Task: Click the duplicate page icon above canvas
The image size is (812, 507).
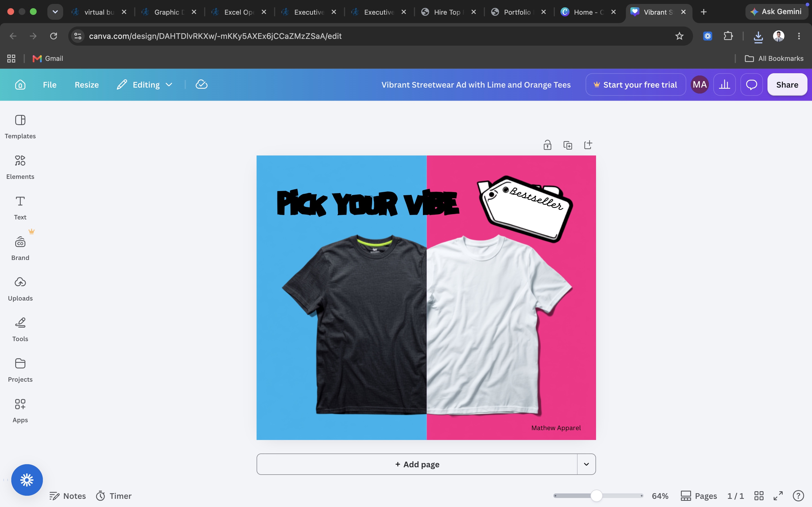Action: [568, 145]
